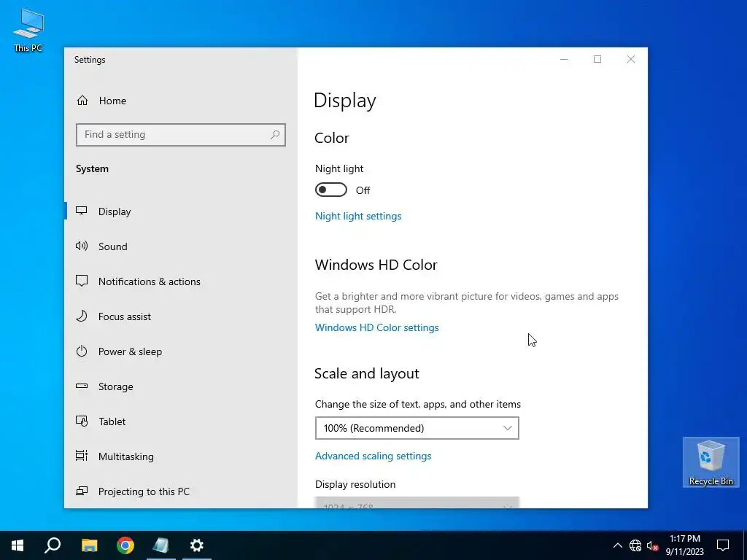Screen dimensions: 747x560
Task: Switch to the Sound settings page
Action: pyautogui.click(x=113, y=246)
